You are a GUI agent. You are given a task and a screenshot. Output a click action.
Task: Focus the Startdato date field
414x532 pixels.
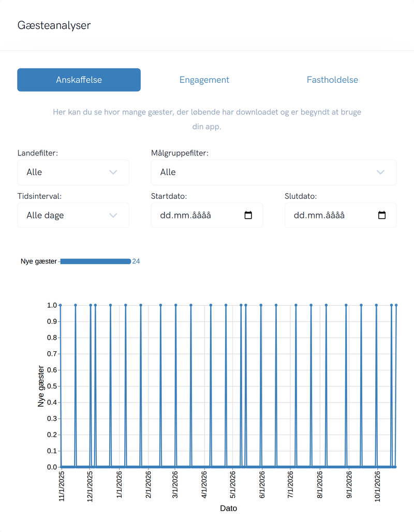click(x=207, y=215)
